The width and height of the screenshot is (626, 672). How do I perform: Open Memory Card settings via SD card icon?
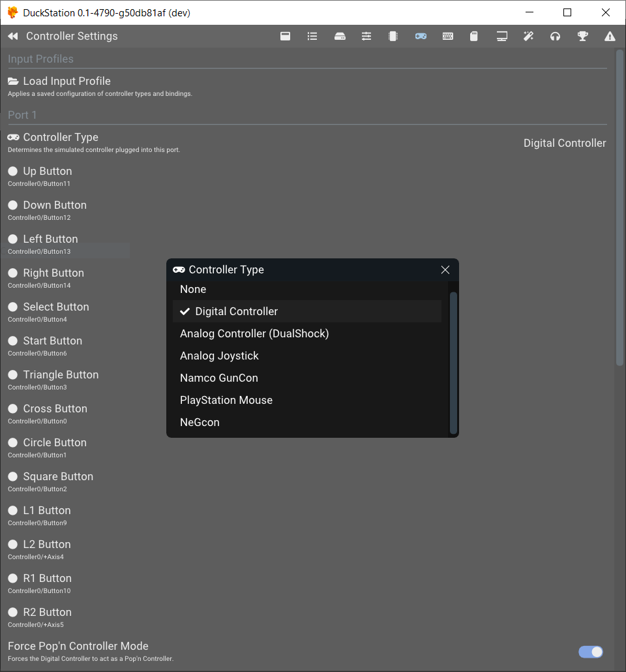coord(473,37)
